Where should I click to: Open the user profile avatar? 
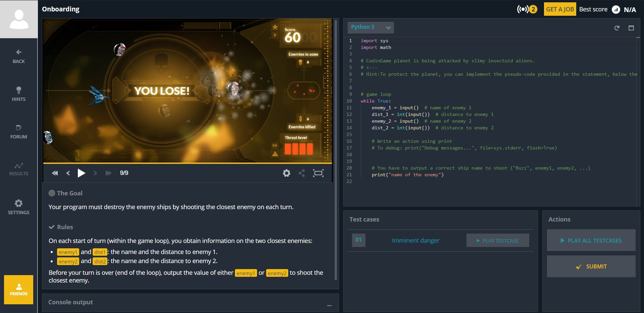(x=19, y=19)
